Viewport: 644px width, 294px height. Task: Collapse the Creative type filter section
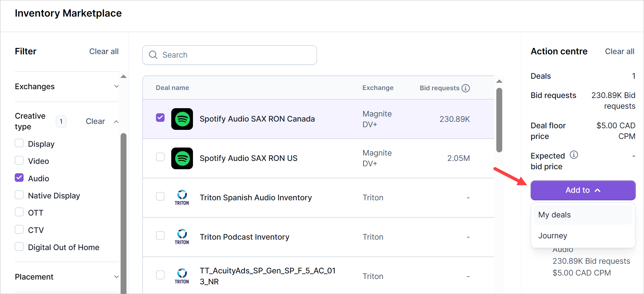pyautogui.click(x=116, y=122)
